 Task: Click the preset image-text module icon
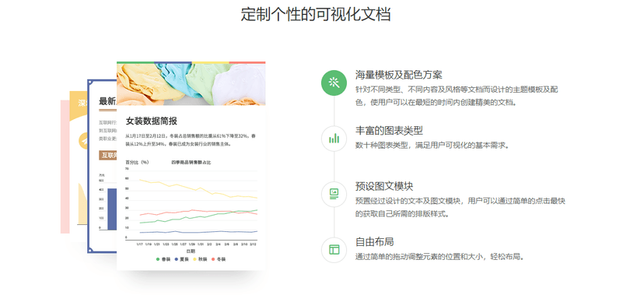[x=334, y=194]
